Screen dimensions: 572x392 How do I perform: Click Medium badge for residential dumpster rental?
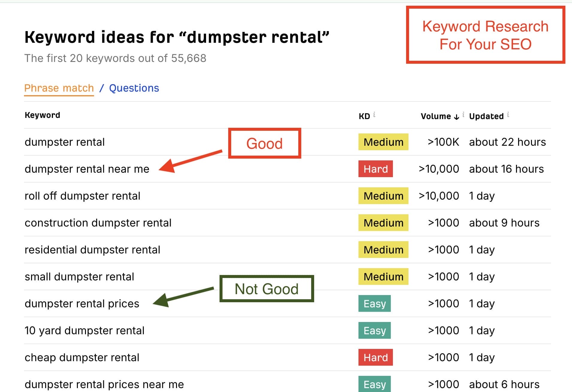point(383,250)
